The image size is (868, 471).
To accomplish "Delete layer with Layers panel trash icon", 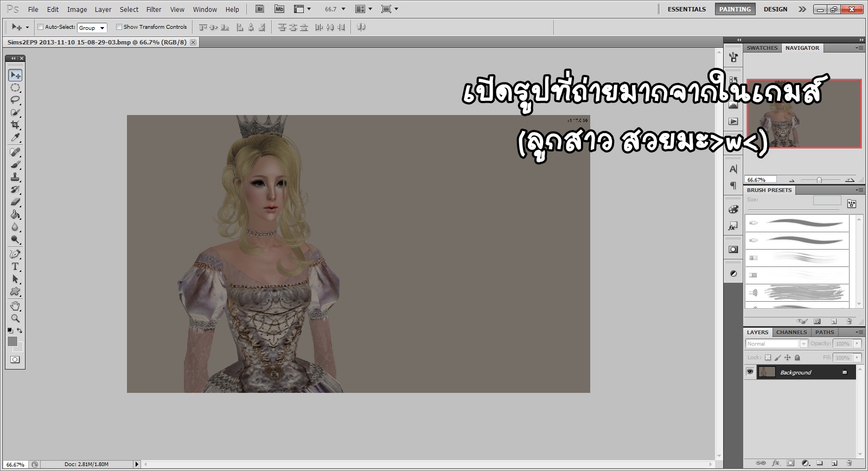I will [848, 463].
